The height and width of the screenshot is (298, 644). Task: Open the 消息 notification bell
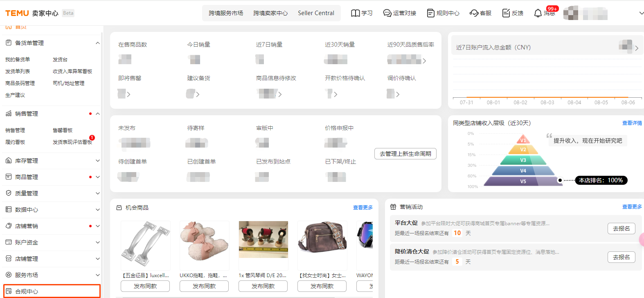click(538, 13)
